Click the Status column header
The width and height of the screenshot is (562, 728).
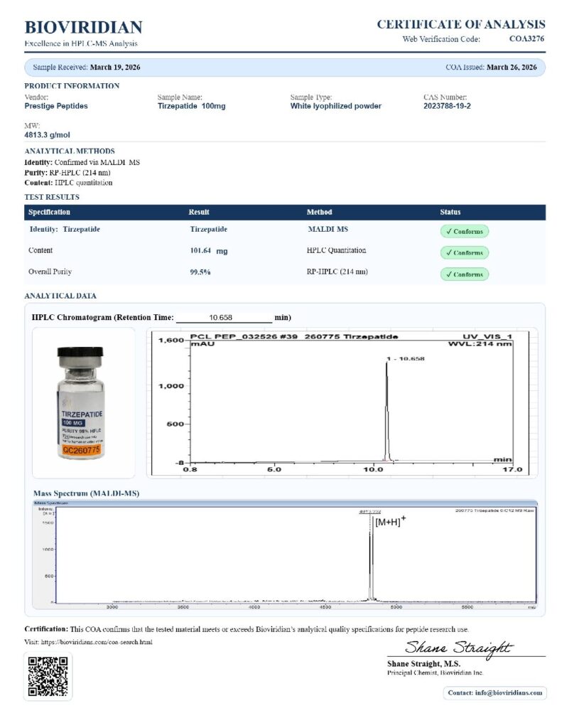pyautogui.click(x=450, y=212)
